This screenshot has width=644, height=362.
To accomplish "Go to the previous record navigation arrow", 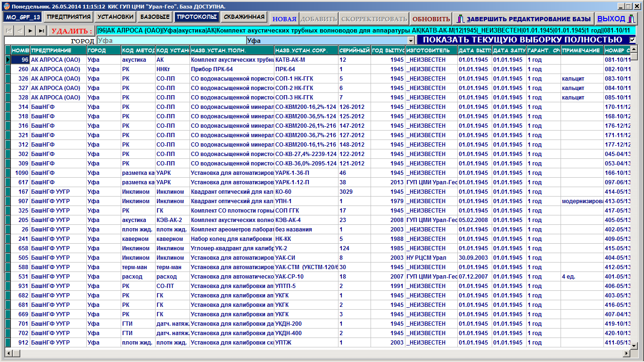I will pyautogui.click(x=19, y=31).
